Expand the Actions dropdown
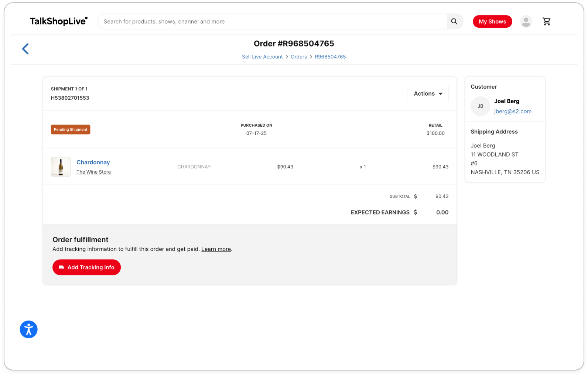 click(428, 94)
